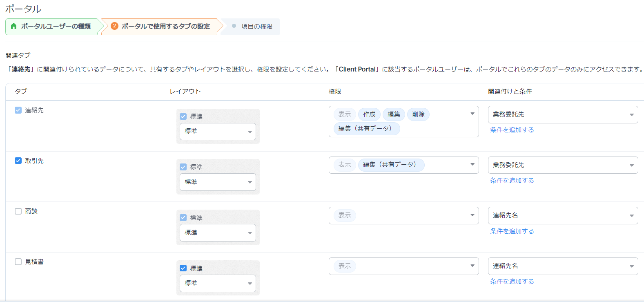
Task: Enable the 見積書 tab checkbox
Action: point(18,262)
